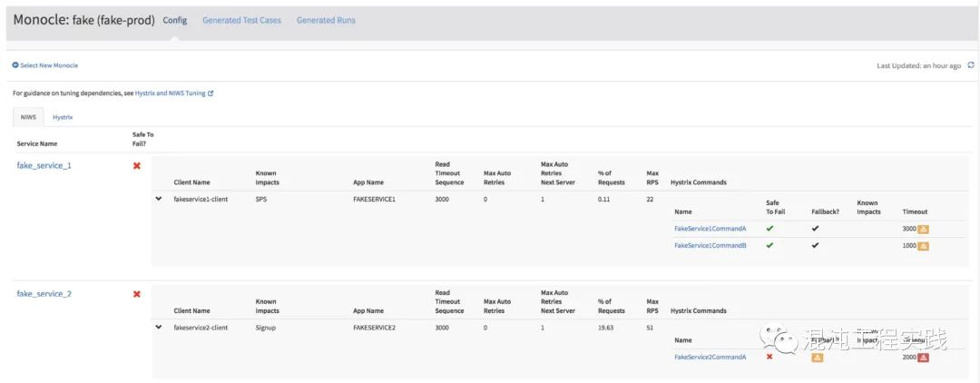Open the FakeService2CommandA command link
Image resolution: width=980 pixels, height=383 pixels.
(710, 358)
